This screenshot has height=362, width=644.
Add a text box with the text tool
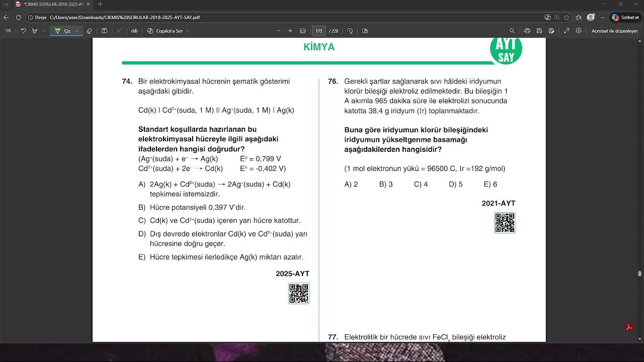(104, 31)
